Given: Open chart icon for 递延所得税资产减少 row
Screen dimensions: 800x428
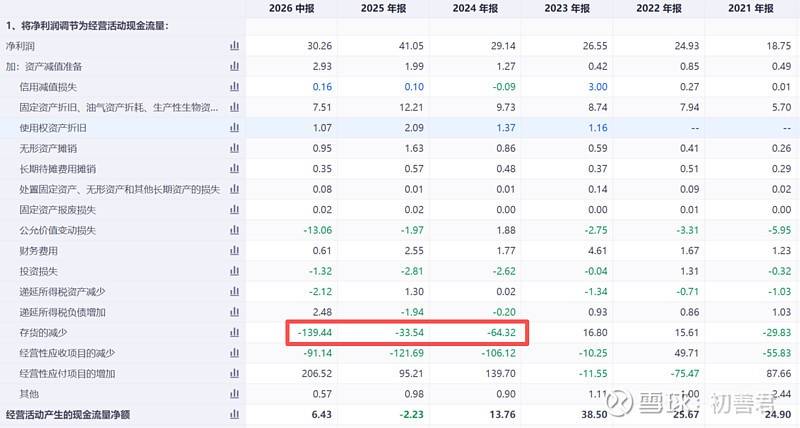Looking at the screenshot, I should [234, 292].
